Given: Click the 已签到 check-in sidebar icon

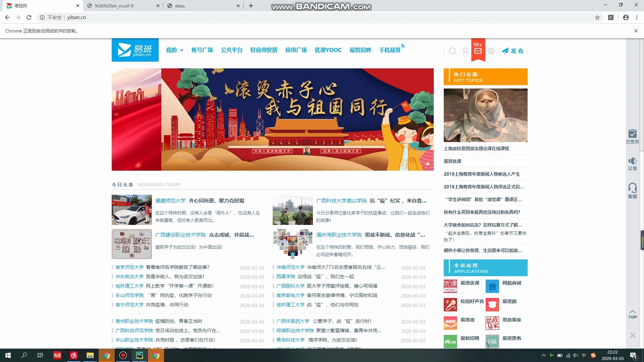Looking at the screenshot, I should (x=632, y=136).
